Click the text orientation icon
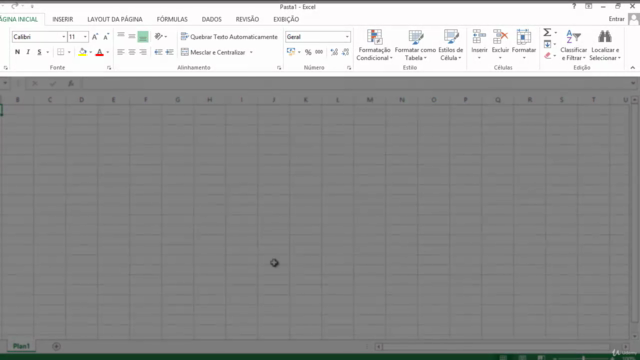 (159, 37)
